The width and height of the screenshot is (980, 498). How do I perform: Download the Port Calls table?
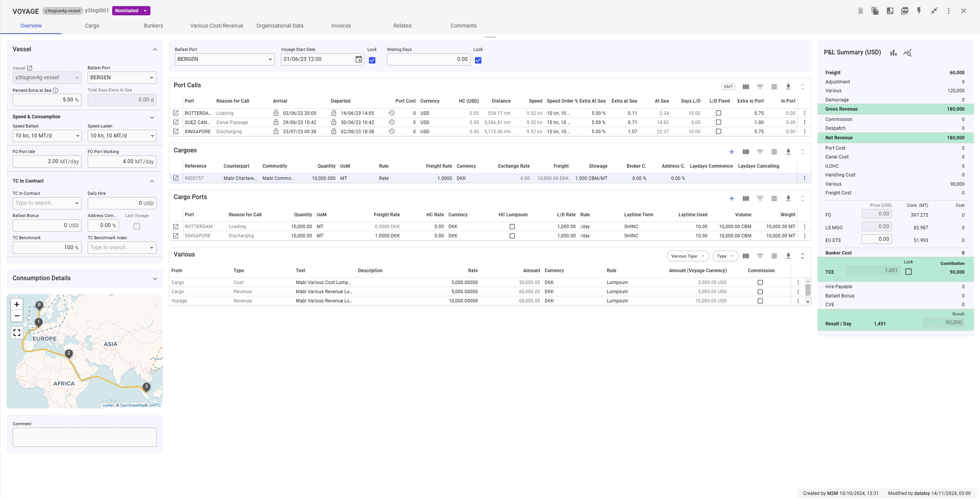click(x=788, y=87)
